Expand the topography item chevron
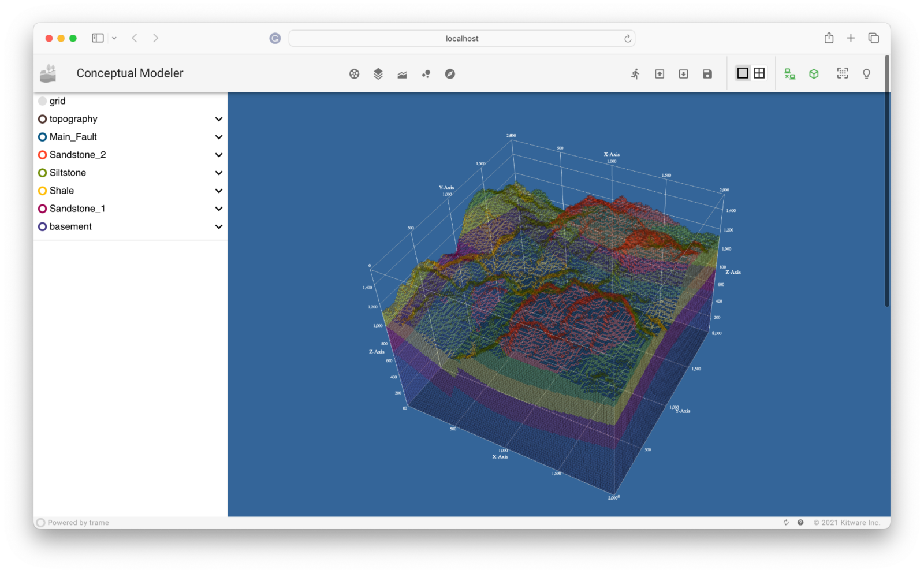 coord(219,119)
